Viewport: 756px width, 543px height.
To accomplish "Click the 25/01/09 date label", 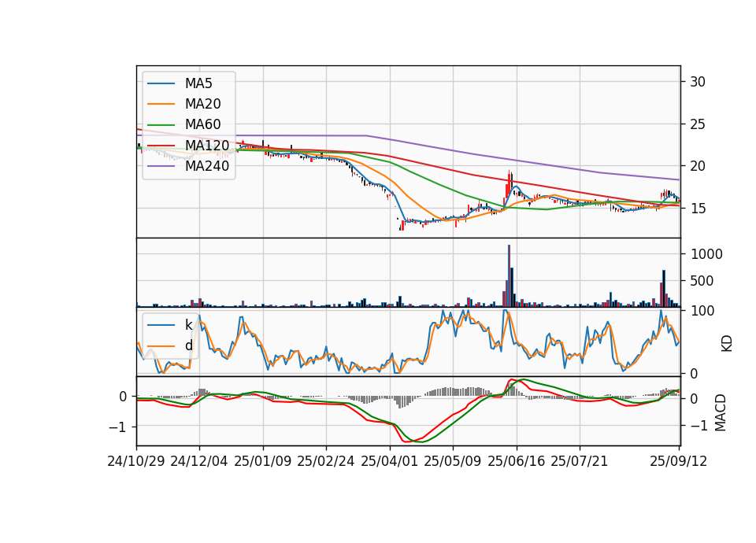I will [x=263, y=461].
